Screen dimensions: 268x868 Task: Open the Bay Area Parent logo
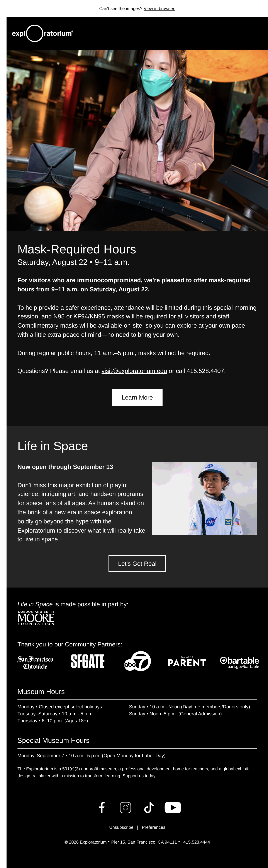tap(187, 661)
